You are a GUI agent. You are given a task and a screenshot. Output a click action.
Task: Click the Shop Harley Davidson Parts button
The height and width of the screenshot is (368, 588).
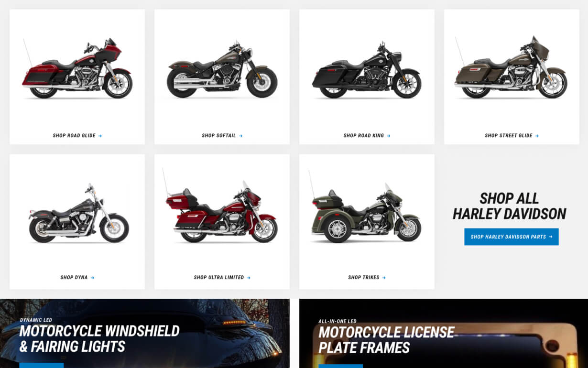(x=512, y=237)
